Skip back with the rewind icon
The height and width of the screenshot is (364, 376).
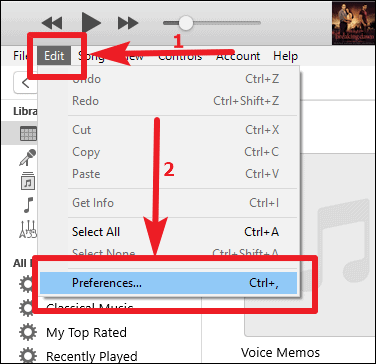pyautogui.click(x=52, y=23)
